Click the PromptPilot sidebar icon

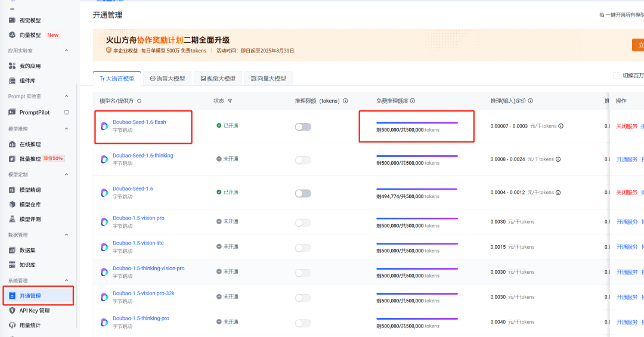[13, 112]
